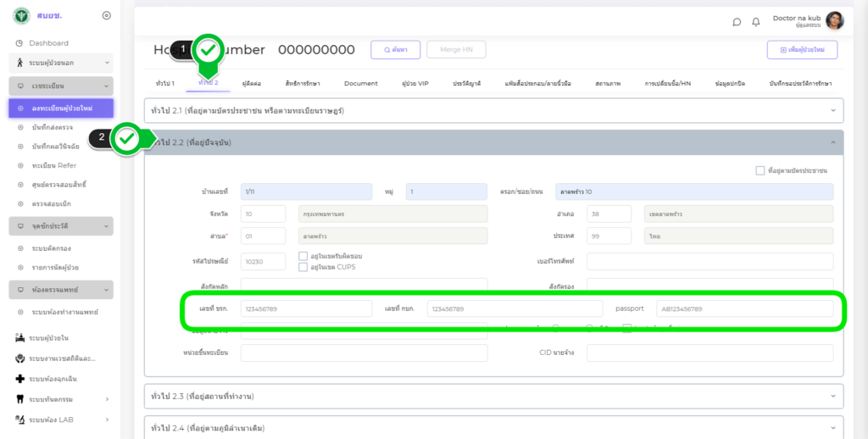Tick the อยู่ในเขตรับผิดชอบ checkbox

pyautogui.click(x=303, y=256)
